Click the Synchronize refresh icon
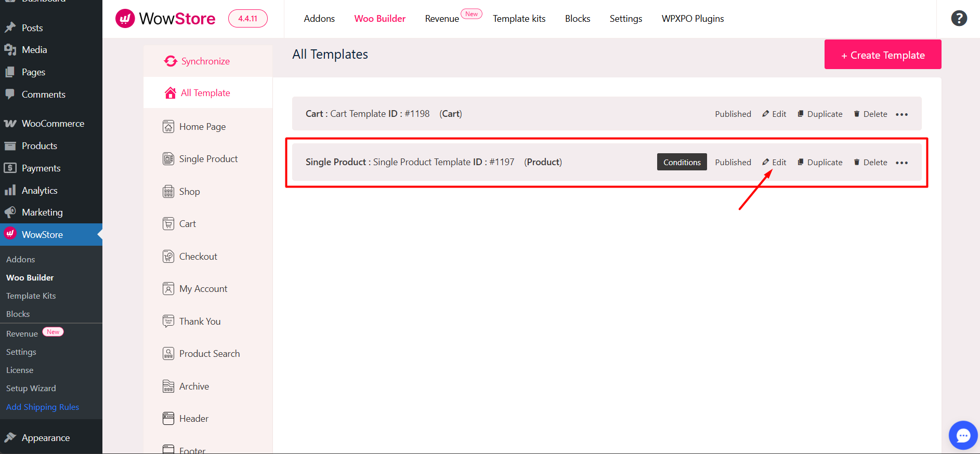This screenshot has width=980, height=454. point(171,61)
